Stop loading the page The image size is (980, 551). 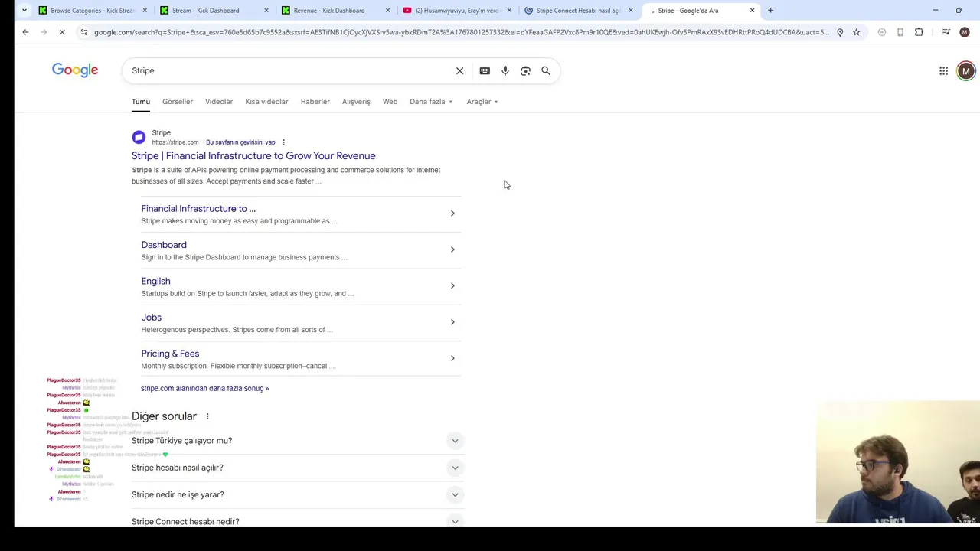(x=63, y=32)
